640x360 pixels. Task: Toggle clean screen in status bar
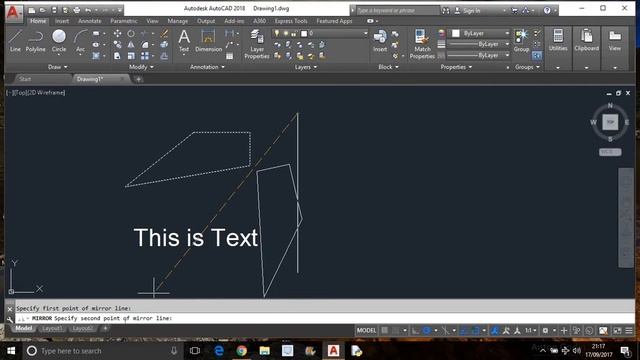pos(617,330)
